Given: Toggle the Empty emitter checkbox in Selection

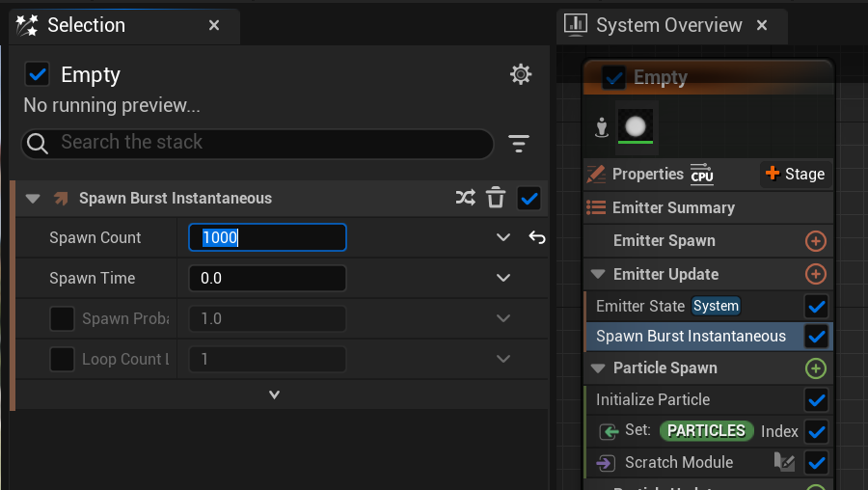Looking at the screenshot, I should click(38, 74).
